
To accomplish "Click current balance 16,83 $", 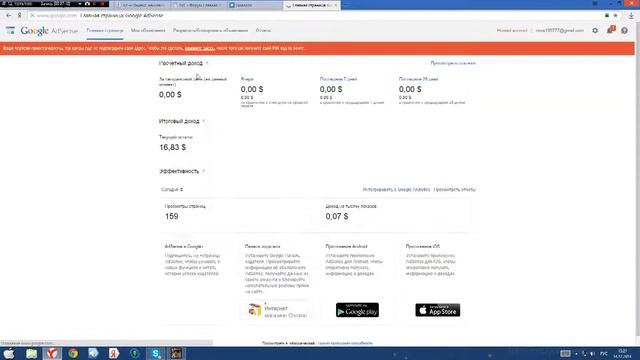I will [172, 147].
